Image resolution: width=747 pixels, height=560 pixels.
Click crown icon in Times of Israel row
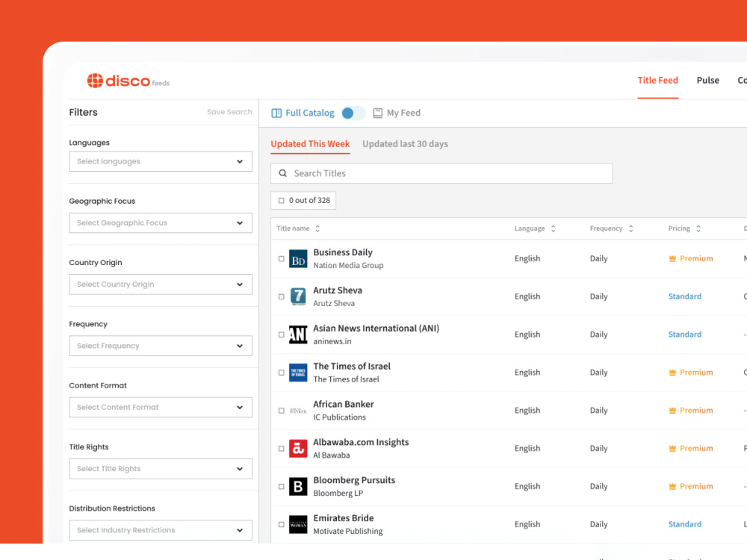(x=673, y=373)
